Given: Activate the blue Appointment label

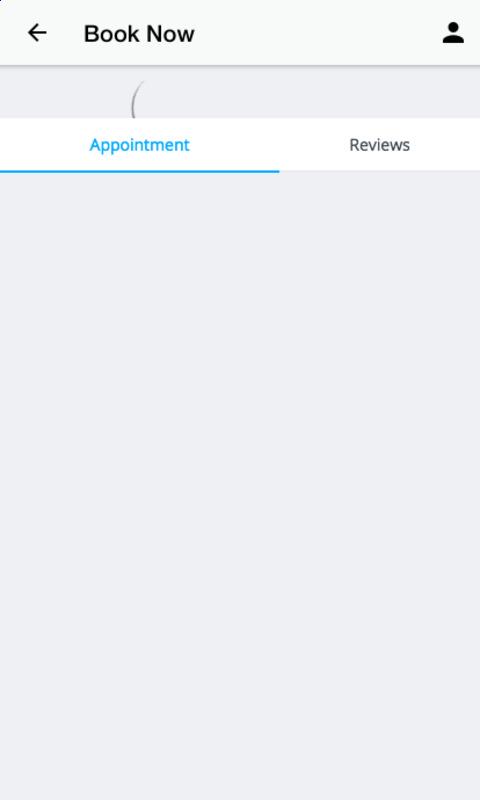Looking at the screenshot, I should 139,145.
